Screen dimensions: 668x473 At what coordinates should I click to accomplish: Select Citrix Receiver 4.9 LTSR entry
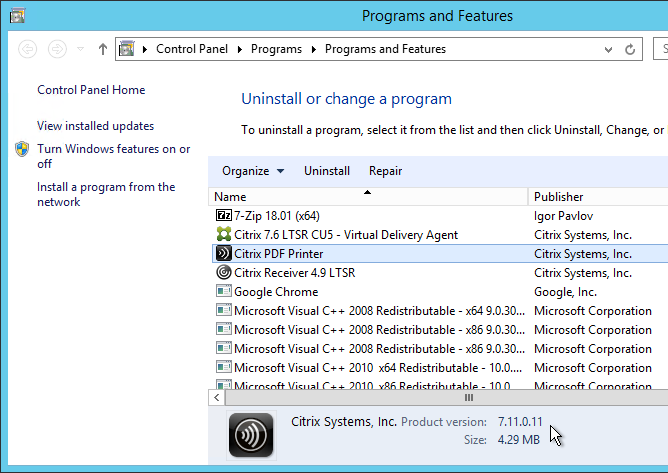[294, 273]
